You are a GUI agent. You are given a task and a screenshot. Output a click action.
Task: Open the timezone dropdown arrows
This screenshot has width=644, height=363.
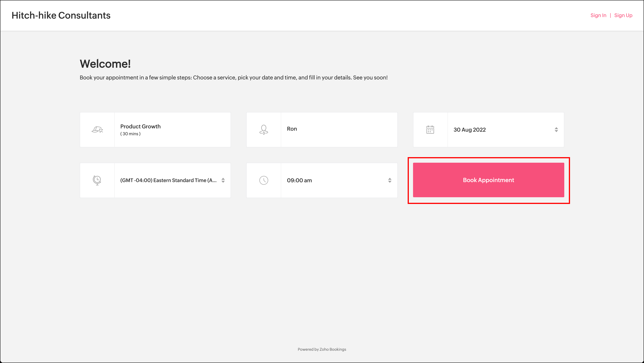pos(223,180)
